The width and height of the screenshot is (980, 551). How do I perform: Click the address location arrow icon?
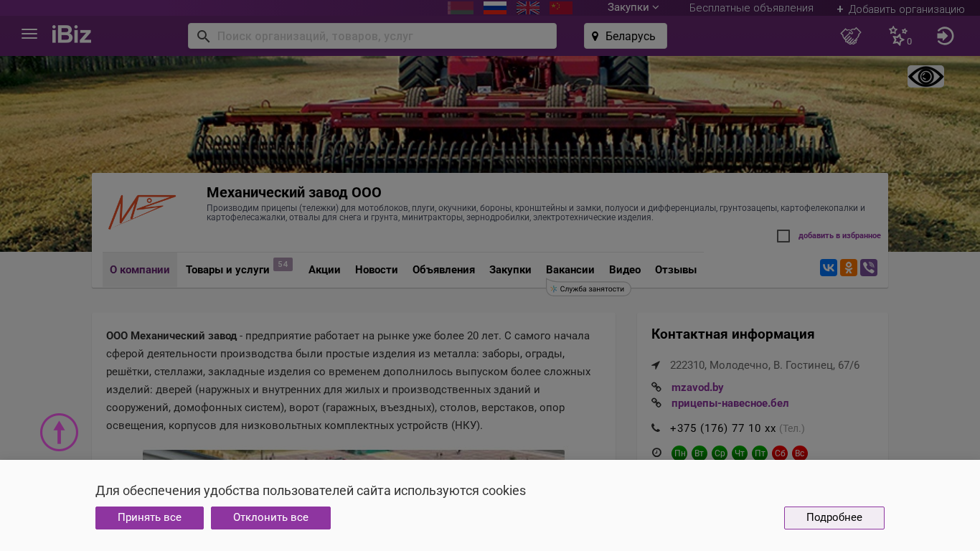[x=656, y=365]
